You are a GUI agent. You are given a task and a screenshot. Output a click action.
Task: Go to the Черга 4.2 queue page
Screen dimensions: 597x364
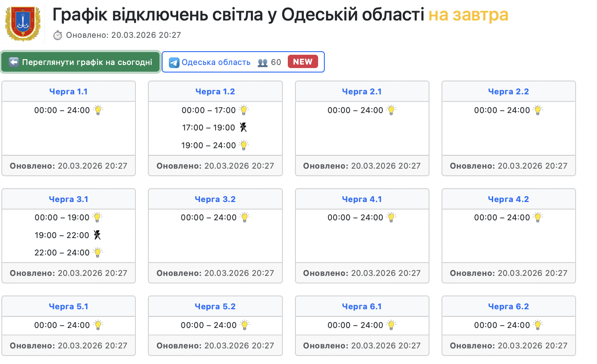pyautogui.click(x=508, y=199)
